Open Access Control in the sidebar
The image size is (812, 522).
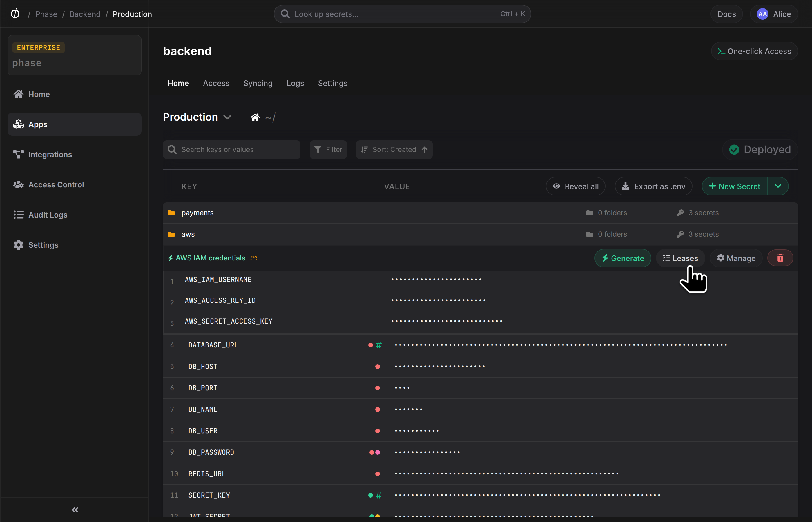(74, 184)
